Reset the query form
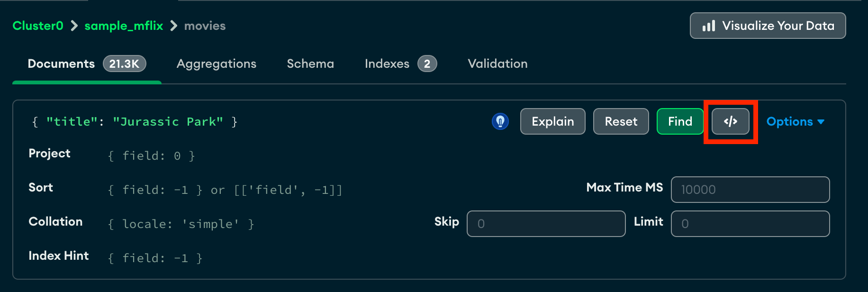This screenshot has width=868, height=292. tap(621, 121)
